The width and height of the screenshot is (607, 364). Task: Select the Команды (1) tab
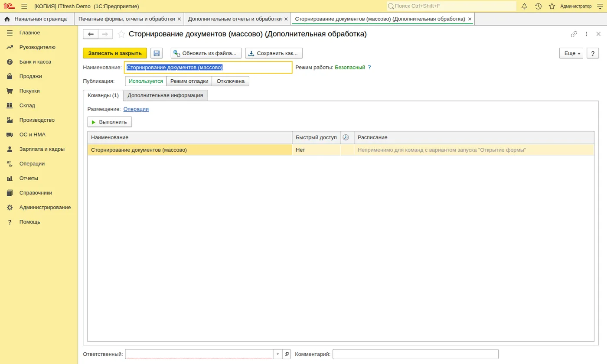(103, 95)
